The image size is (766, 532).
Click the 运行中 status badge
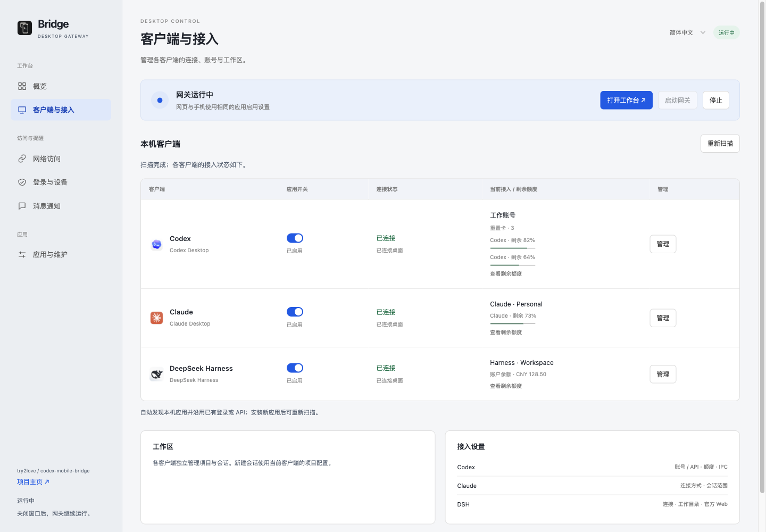point(727,32)
